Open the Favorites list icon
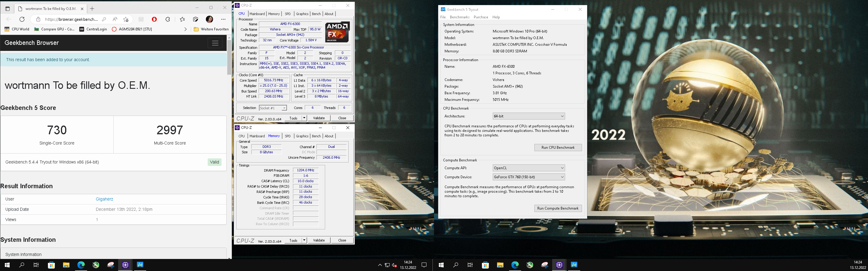The height and width of the screenshot is (271, 868). coord(182,19)
